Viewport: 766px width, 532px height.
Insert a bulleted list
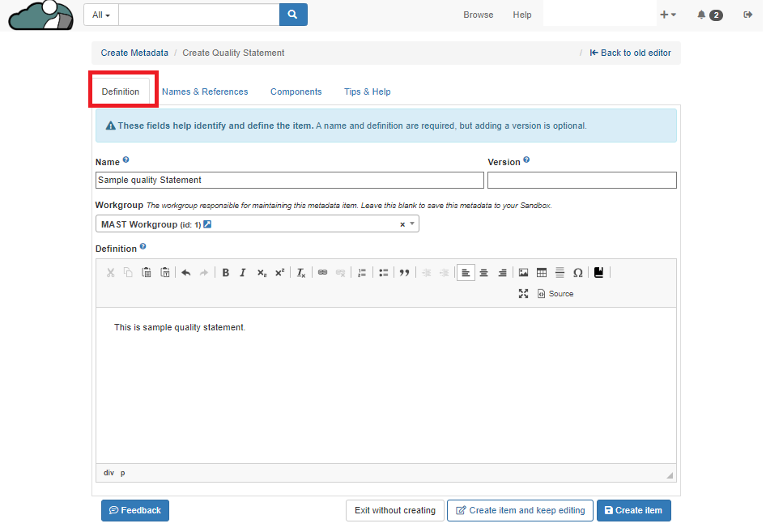click(x=384, y=273)
